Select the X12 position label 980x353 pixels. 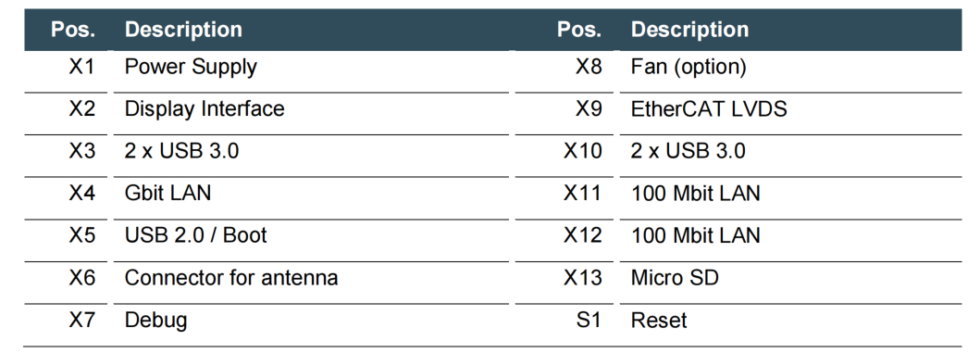tap(582, 235)
